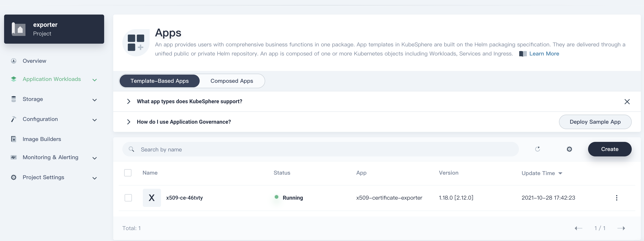Image resolution: width=644 pixels, height=241 pixels.
Task: Open table column settings gear icon
Action: (x=569, y=149)
